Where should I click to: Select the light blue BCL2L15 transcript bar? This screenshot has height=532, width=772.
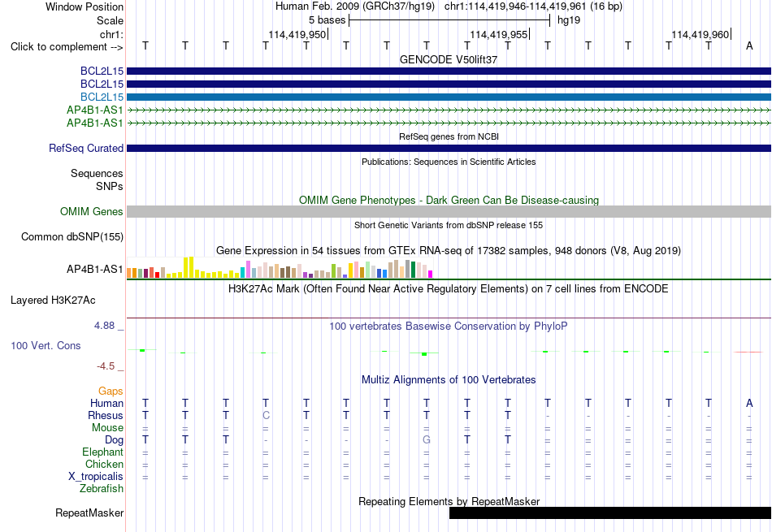pos(449,97)
